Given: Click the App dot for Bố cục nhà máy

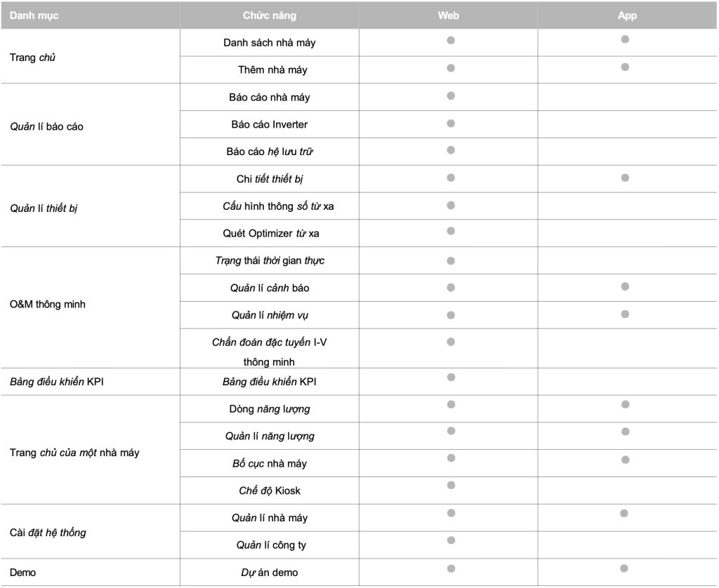Looking at the screenshot, I should [625, 460].
